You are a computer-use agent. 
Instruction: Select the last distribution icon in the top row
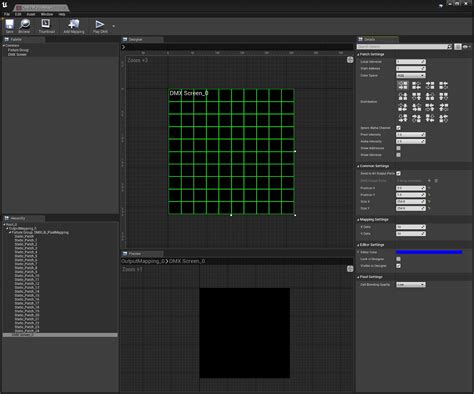[x=443, y=85]
